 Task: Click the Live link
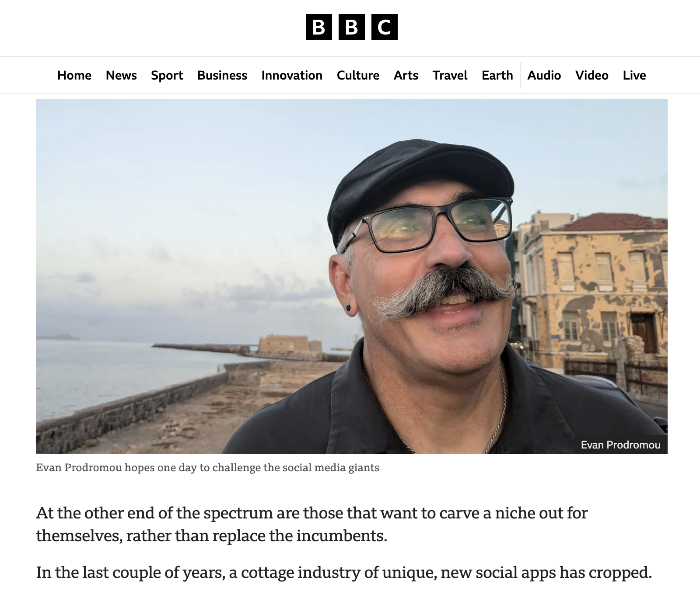coord(634,75)
